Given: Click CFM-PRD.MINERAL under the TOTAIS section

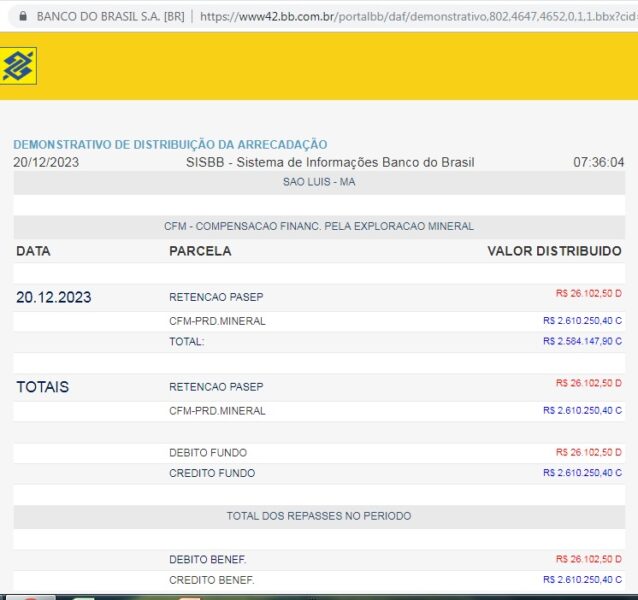Looking at the screenshot, I should (x=217, y=410).
